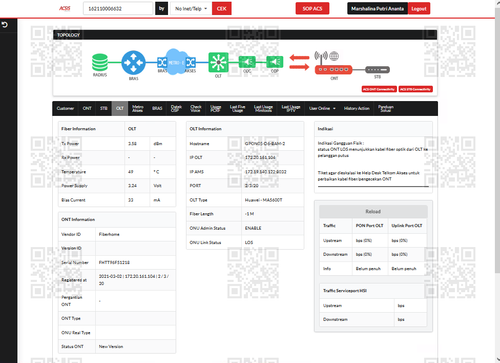Click the wireless antenna icon above ONT
The height and width of the screenshot is (363, 500).
pyautogui.click(x=321, y=57)
